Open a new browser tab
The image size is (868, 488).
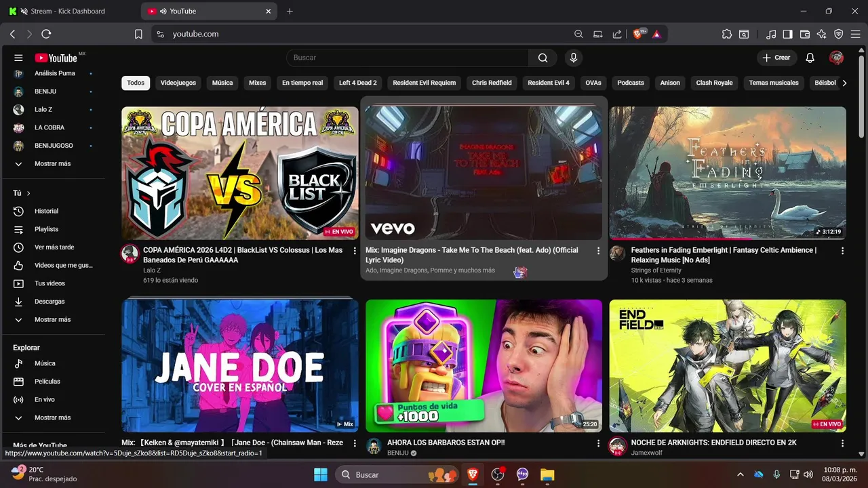point(290,11)
